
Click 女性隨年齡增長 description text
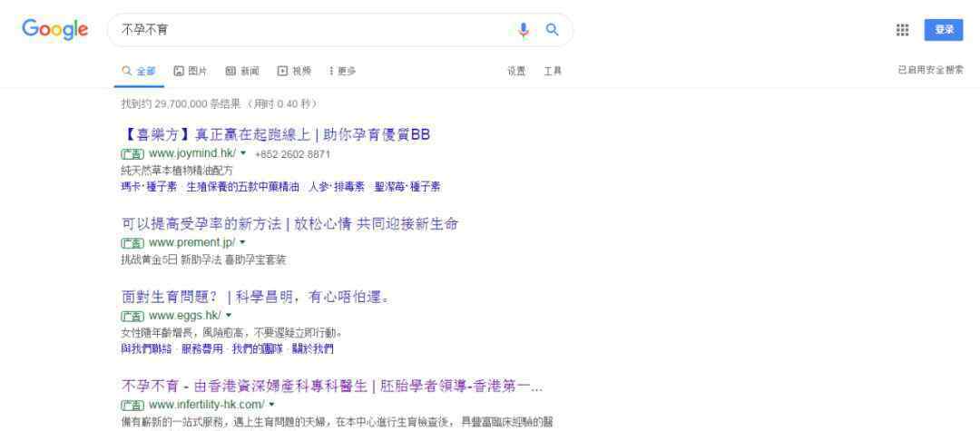point(231,332)
